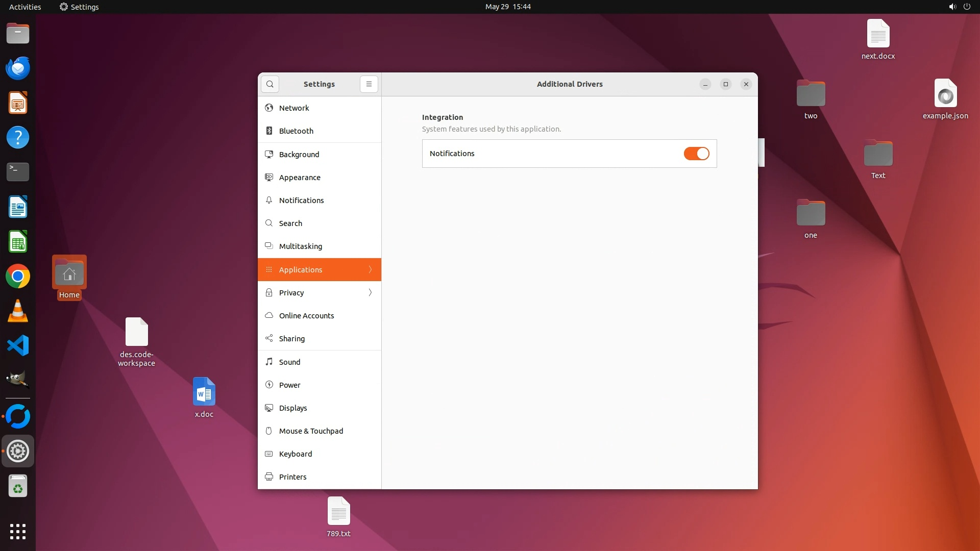Expand the Privacy chevron arrow
Viewport: 980px width, 551px height.
pyautogui.click(x=370, y=293)
